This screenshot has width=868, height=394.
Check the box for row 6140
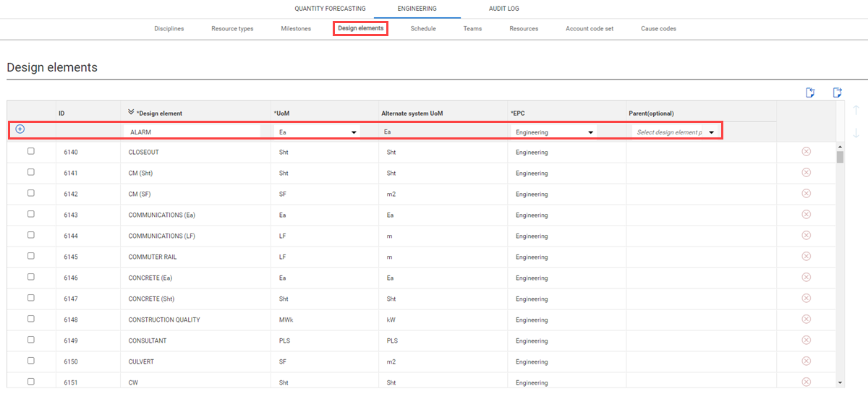click(x=30, y=152)
